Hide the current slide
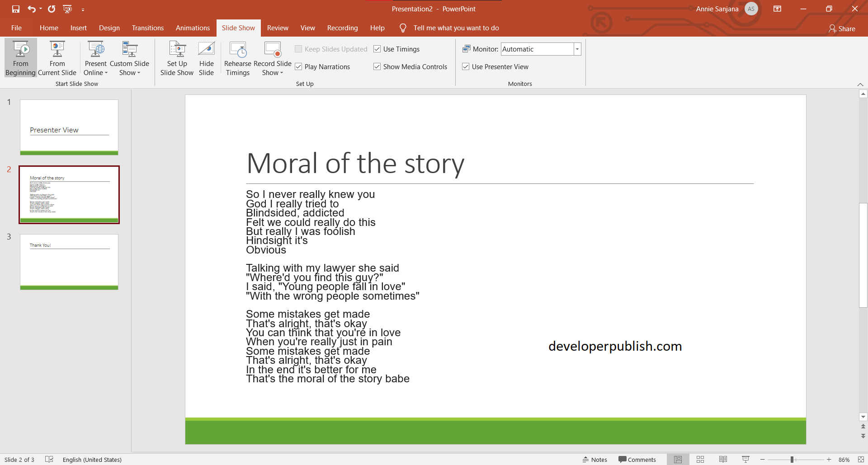The image size is (868, 465). (x=206, y=57)
